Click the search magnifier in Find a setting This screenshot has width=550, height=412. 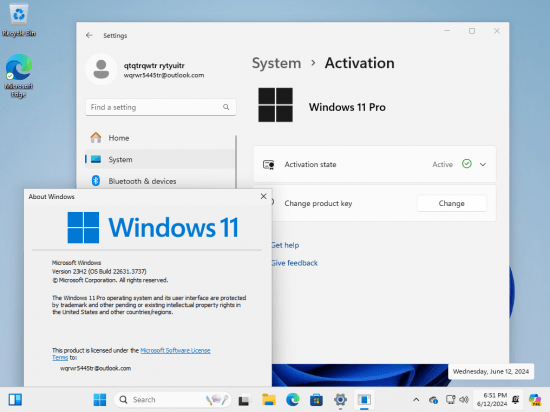226,107
